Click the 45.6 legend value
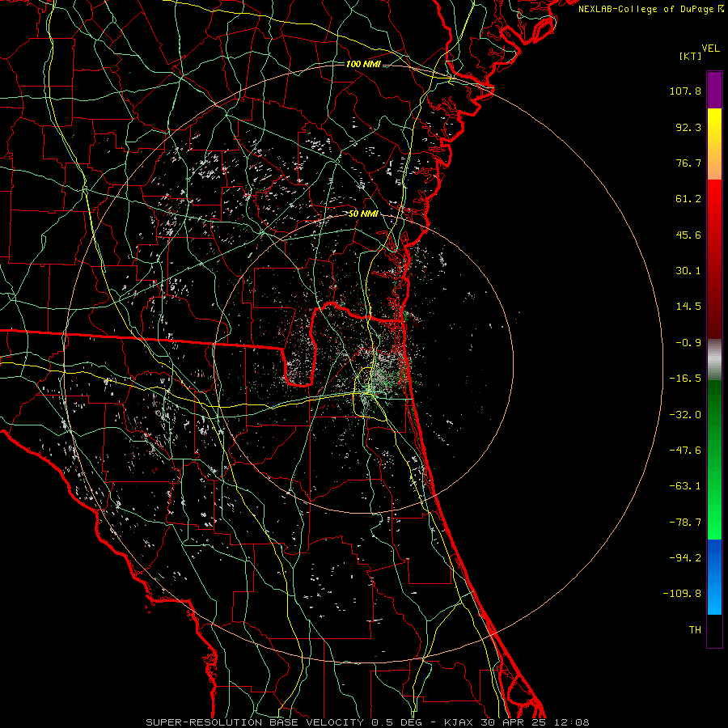 pyautogui.click(x=688, y=235)
